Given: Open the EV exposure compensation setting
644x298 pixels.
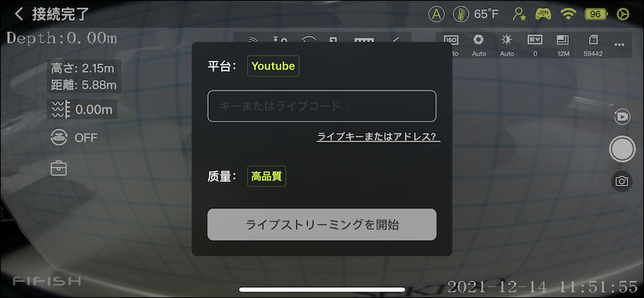Looking at the screenshot, I should click(x=535, y=44).
